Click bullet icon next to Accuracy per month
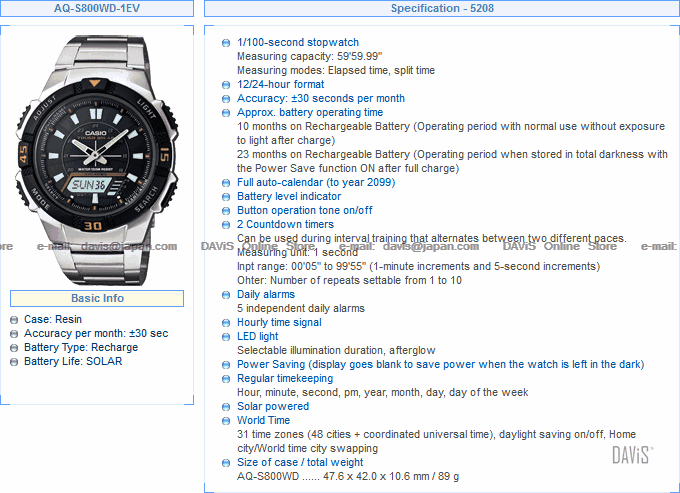The height and width of the screenshot is (493, 680). pos(14,334)
